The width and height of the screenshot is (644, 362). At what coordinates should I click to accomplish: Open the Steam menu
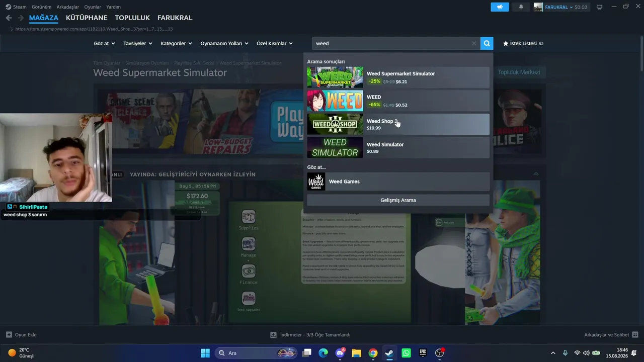pos(16,7)
